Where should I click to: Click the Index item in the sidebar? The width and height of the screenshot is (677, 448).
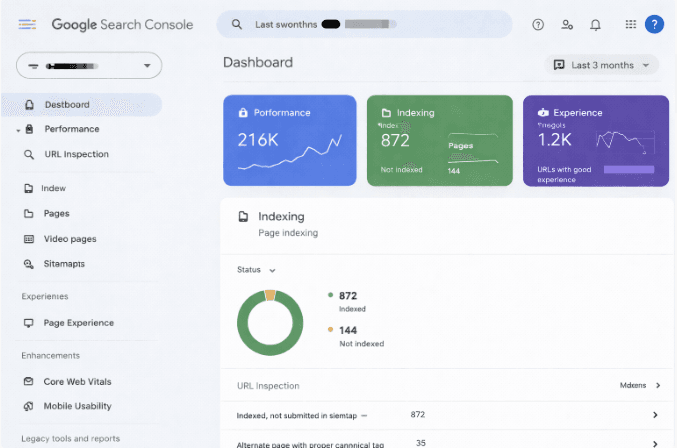coord(54,188)
